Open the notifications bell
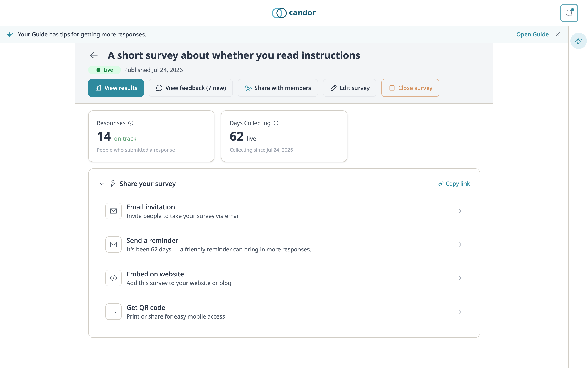Screen dimensions: 588x368 coord(569,13)
